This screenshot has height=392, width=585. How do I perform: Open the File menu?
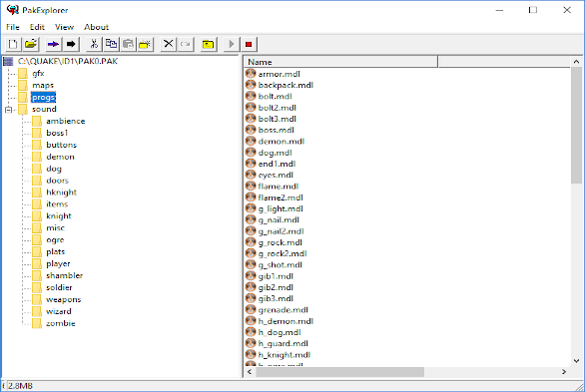coord(13,27)
